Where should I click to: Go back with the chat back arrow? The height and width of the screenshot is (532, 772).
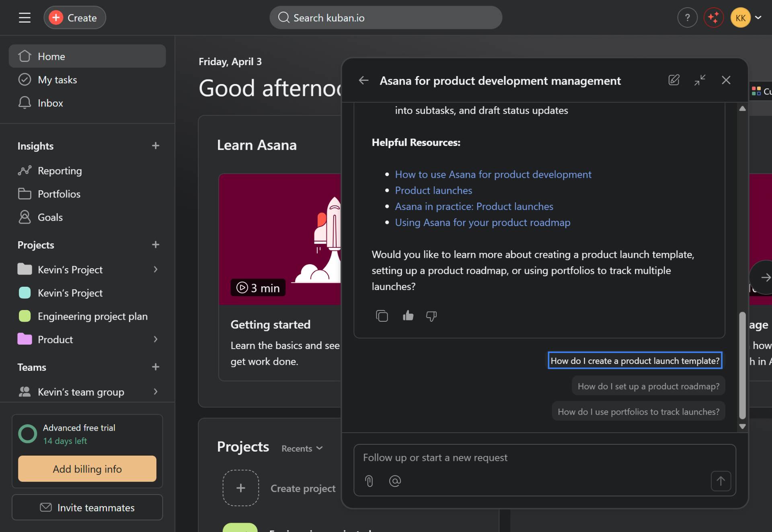(363, 80)
